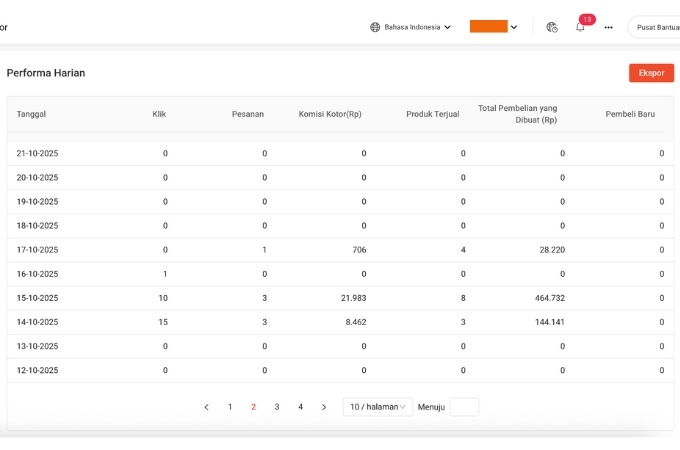Click the globe clock timezone icon

point(552,27)
